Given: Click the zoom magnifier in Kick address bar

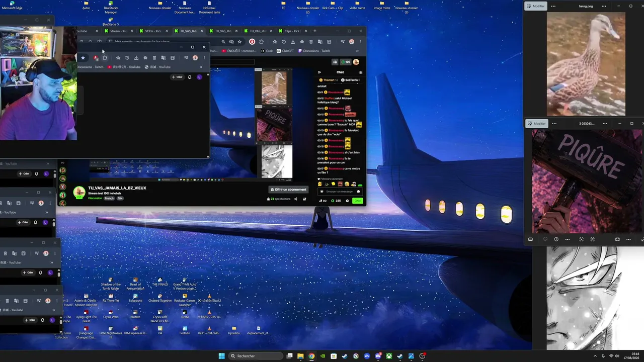Looking at the screenshot, I should pos(223,42).
